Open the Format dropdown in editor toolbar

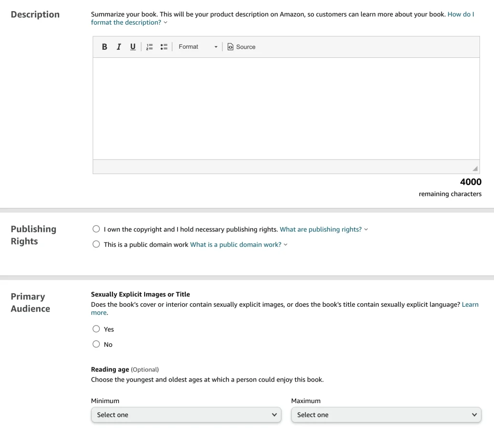point(198,47)
